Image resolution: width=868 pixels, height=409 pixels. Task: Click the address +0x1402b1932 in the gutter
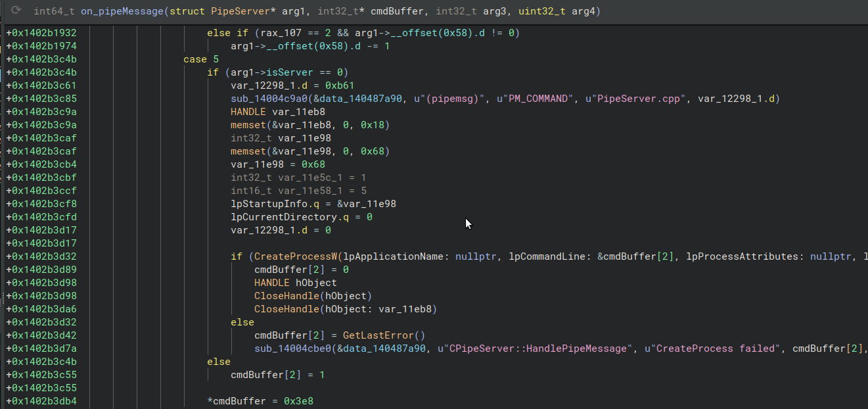(x=41, y=33)
